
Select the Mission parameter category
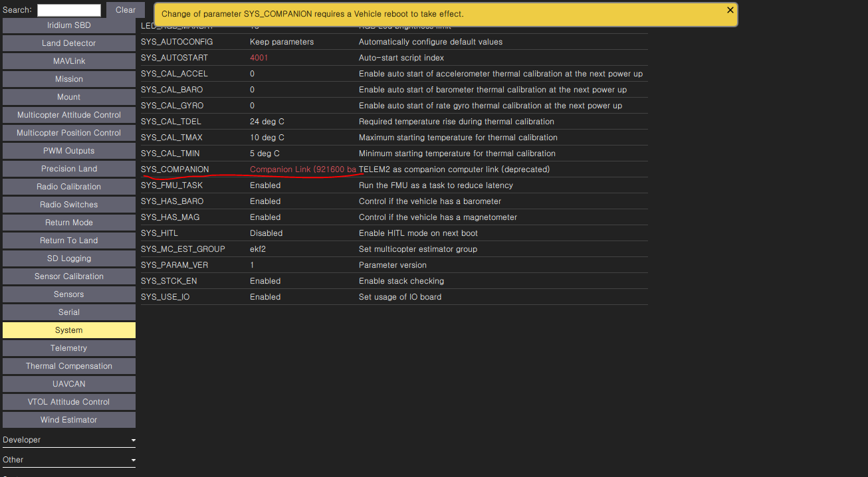(68, 78)
